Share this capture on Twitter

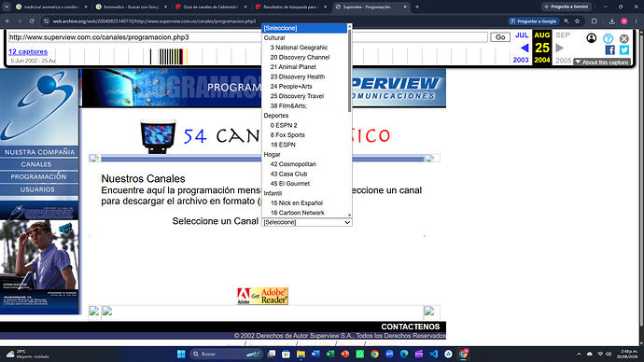pos(623,50)
